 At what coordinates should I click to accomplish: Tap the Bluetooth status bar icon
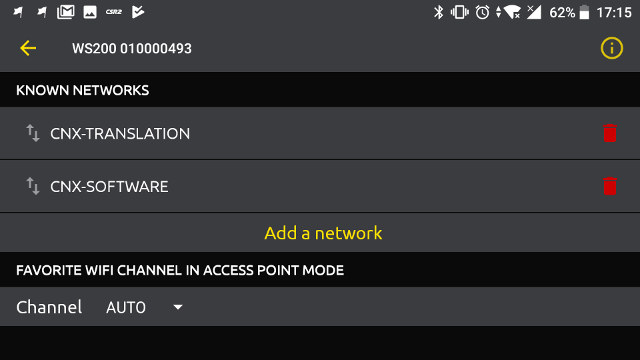click(x=438, y=12)
